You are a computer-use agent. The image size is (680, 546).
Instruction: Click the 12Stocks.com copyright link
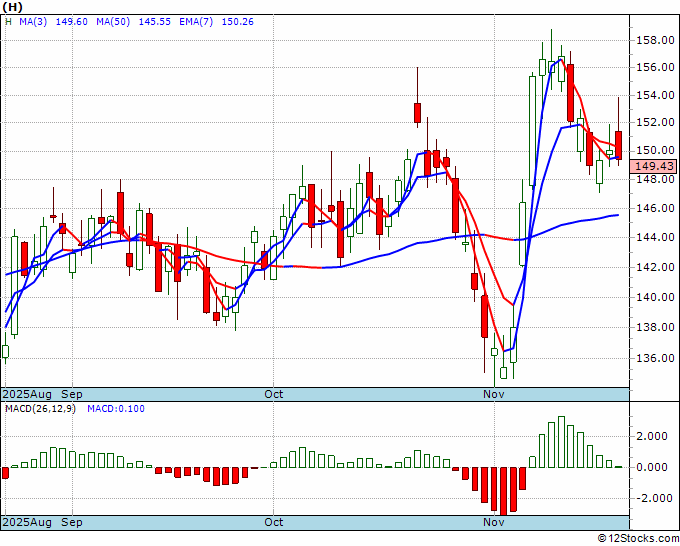pyautogui.click(x=638, y=539)
